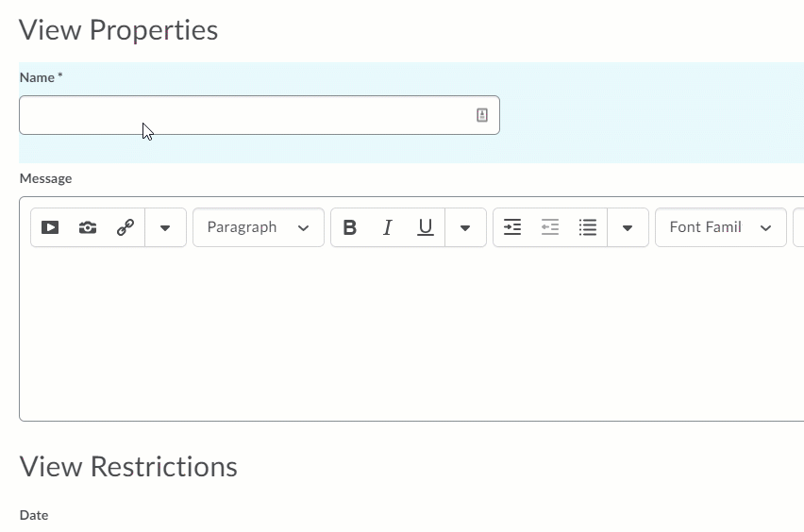
Task: Click the autofill icon inside Name field
Action: point(482,115)
